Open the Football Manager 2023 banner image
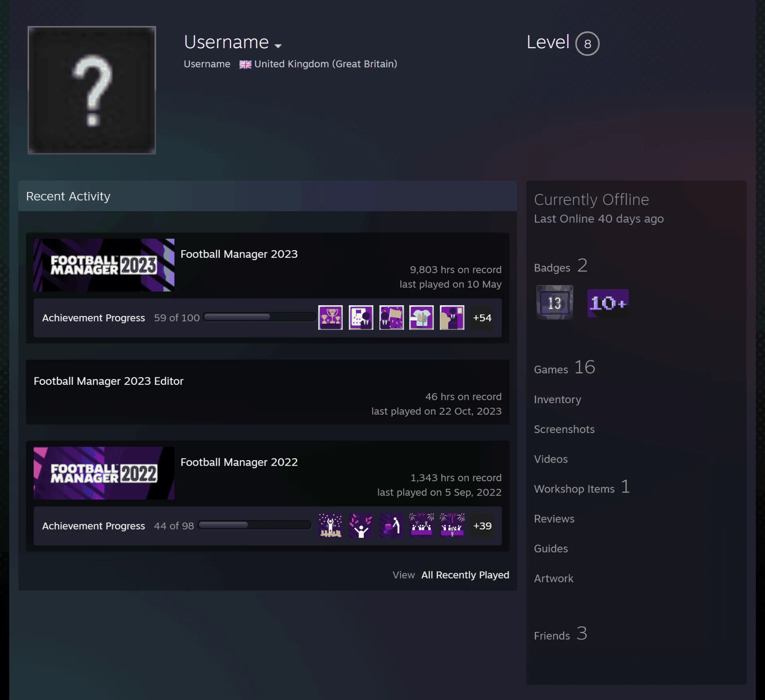Image resolution: width=765 pixels, height=700 pixels. (x=104, y=265)
